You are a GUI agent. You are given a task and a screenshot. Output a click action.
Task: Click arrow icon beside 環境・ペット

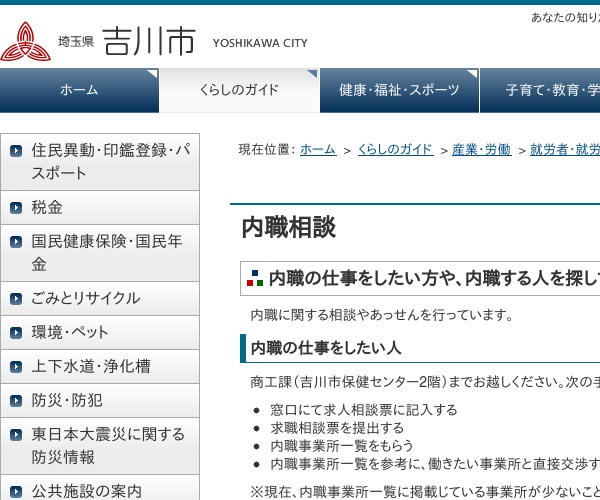16,333
